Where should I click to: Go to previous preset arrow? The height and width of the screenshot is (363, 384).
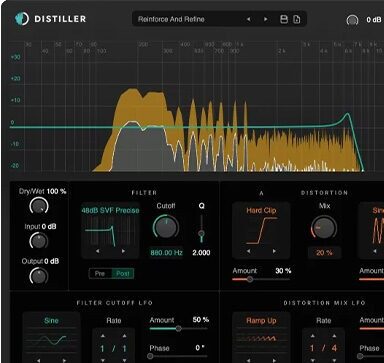pos(248,19)
